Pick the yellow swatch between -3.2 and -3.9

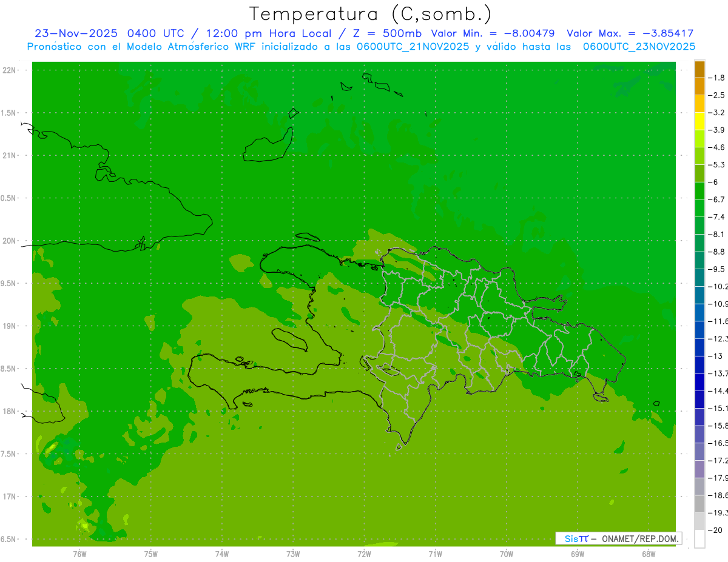[699, 121]
